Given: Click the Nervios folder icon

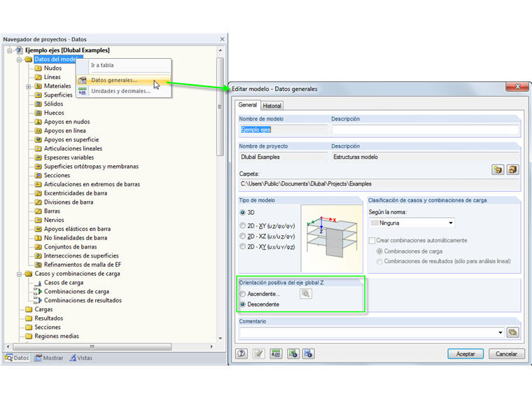Looking at the screenshot, I should (x=38, y=220).
